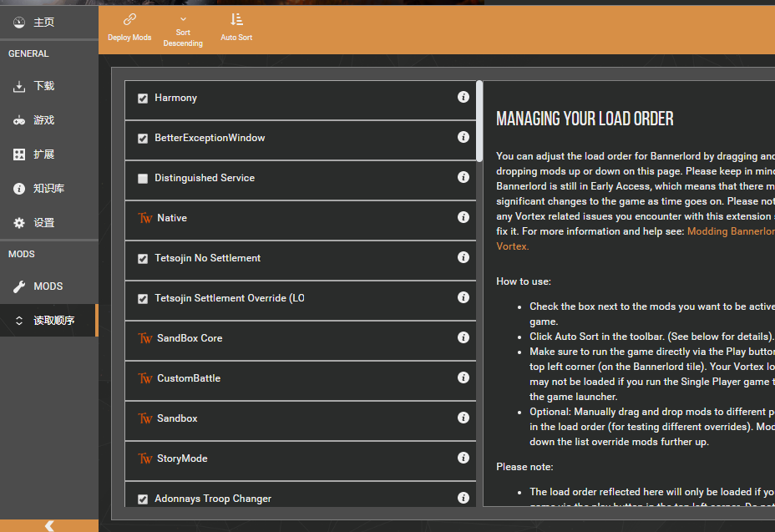Click the gamepad icon beside 游戏
This screenshot has height=532, width=775.
pyautogui.click(x=19, y=120)
